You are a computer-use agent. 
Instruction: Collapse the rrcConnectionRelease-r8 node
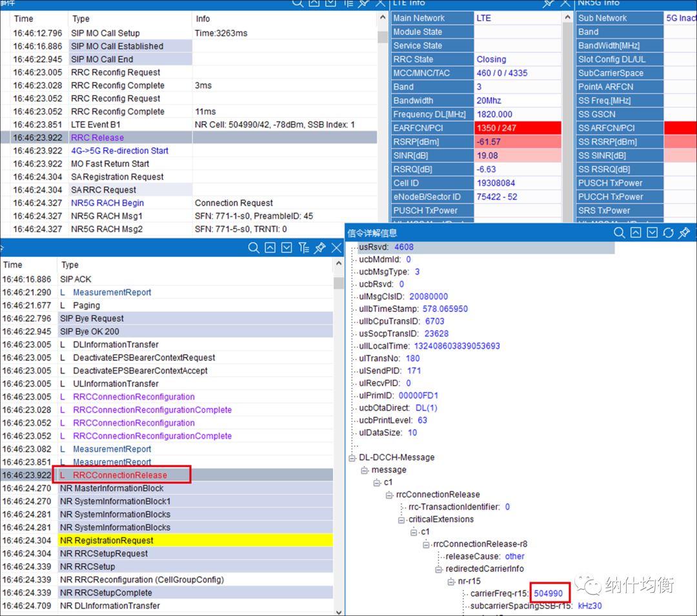coord(427,545)
